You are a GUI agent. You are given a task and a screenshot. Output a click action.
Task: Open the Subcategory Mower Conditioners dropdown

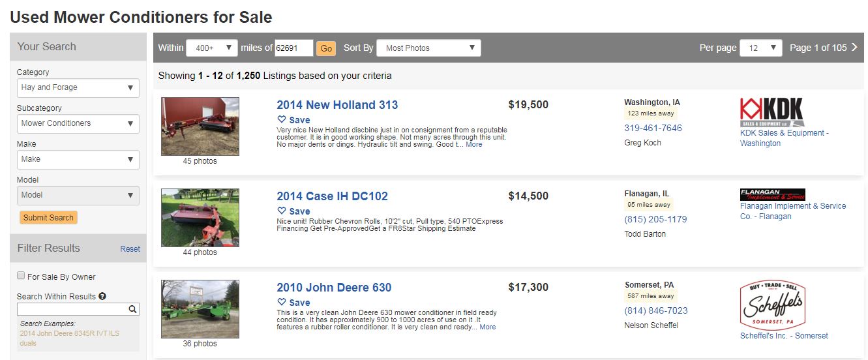click(x=78, y=123)
